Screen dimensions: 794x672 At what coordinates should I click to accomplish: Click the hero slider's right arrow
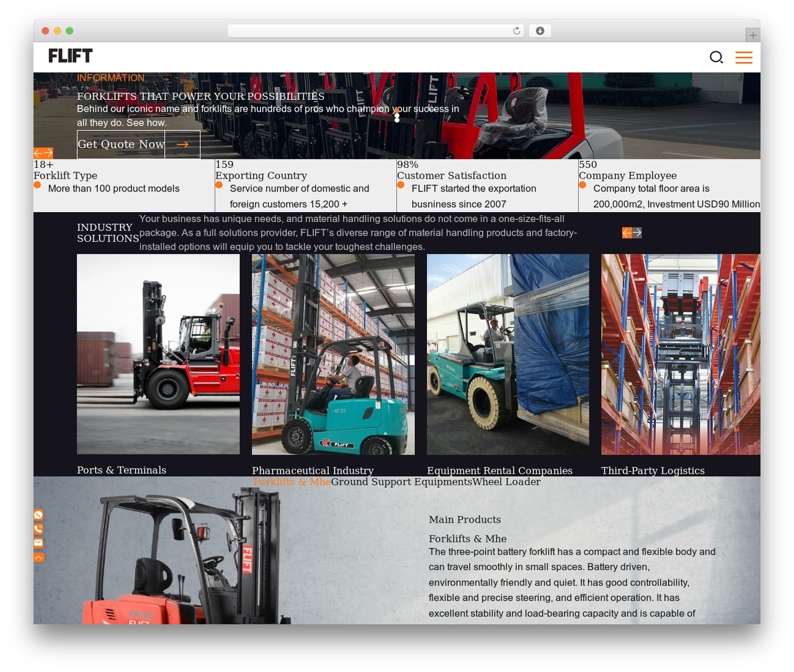48,153
